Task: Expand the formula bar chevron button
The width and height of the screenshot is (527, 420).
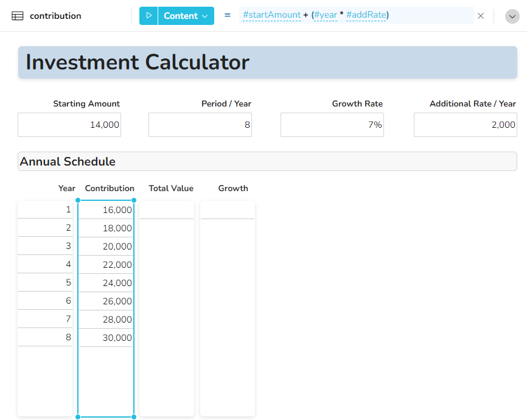Action: (512, 16)
